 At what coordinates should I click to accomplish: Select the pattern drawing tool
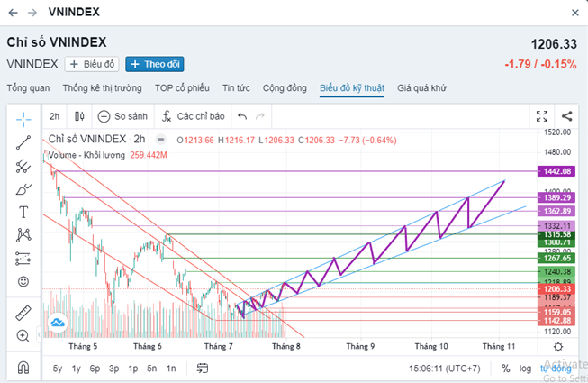23,235
